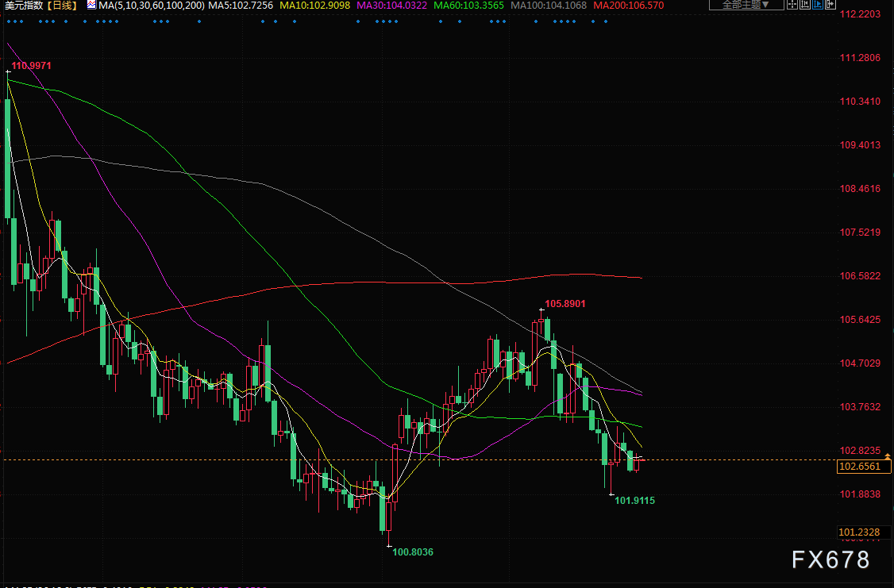
Task: Click the 100.8036 lowest price annotation
Action: (x=413, y=551)
